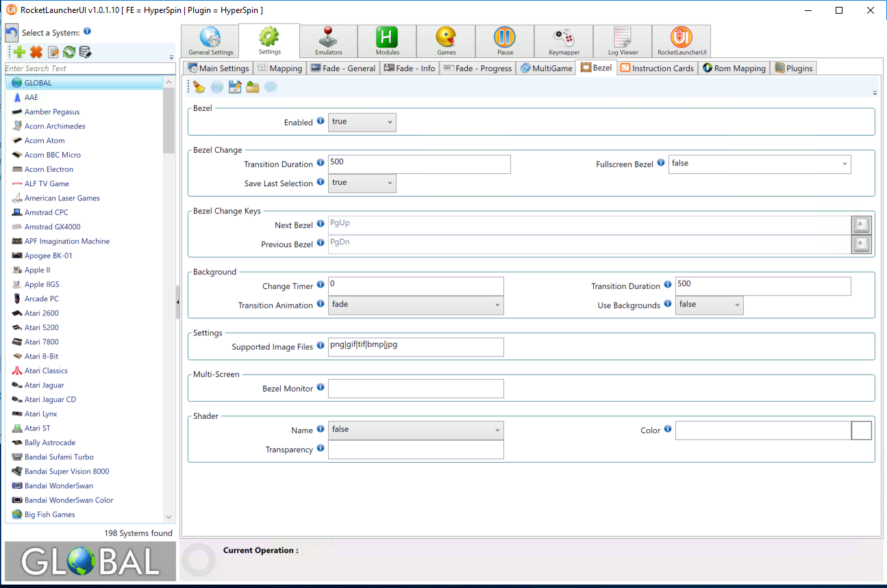Image resolution: width=887 pixels, height=588 pixels.
Task: Open the Use Backgrounds dropdown
Action: click(710, 305)
